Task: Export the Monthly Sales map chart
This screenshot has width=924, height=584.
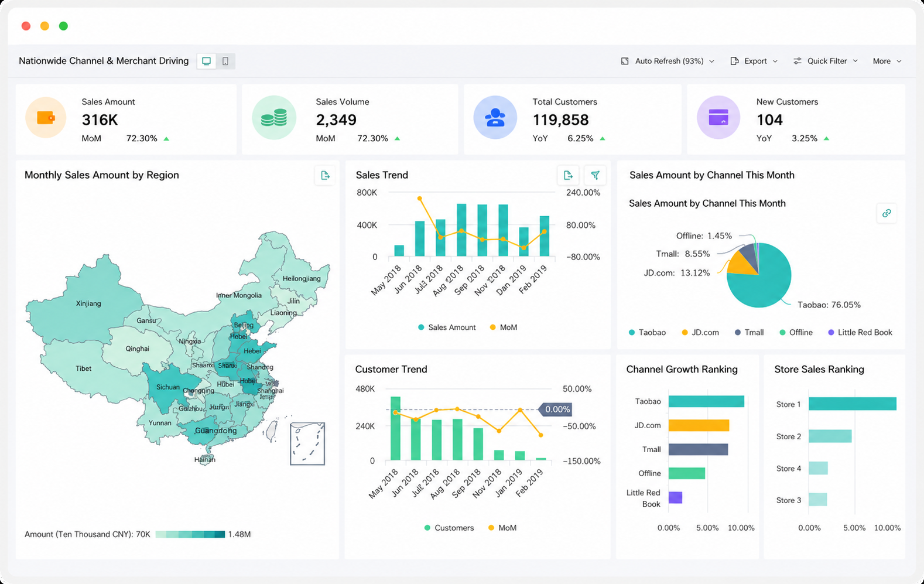Action: point(325,175)
